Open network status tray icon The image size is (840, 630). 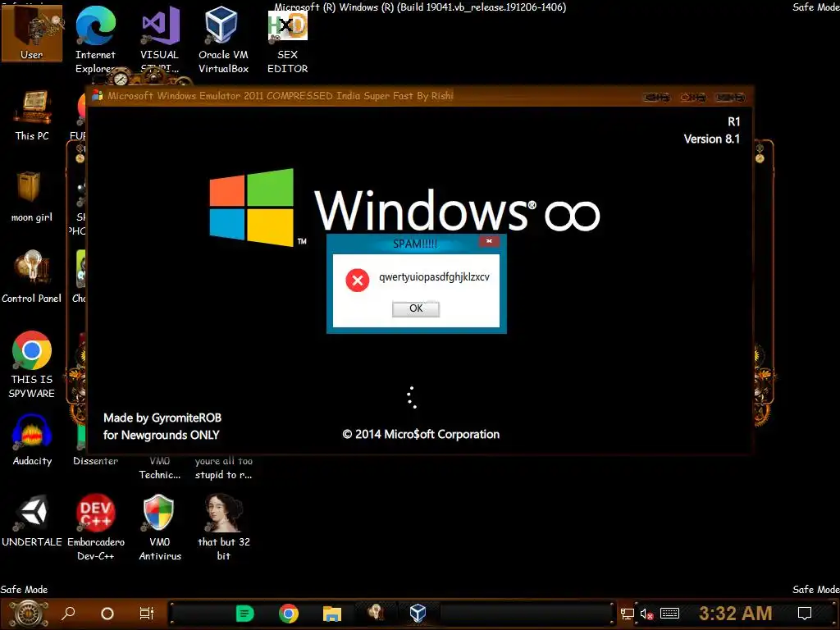point(628,614)
